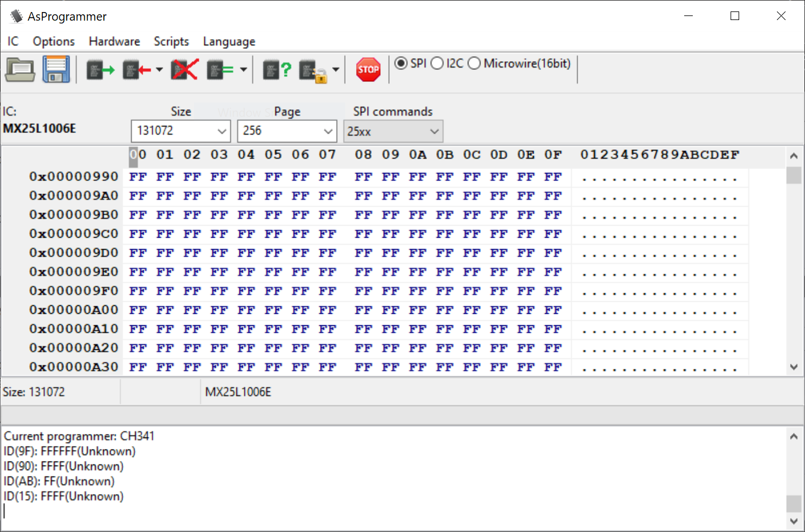Image resolution: width=805 pixels, height=532 pixels.
Task: Click the address 0x000009C0 row label
Action: pyautogui.click(x=74, y=234)
